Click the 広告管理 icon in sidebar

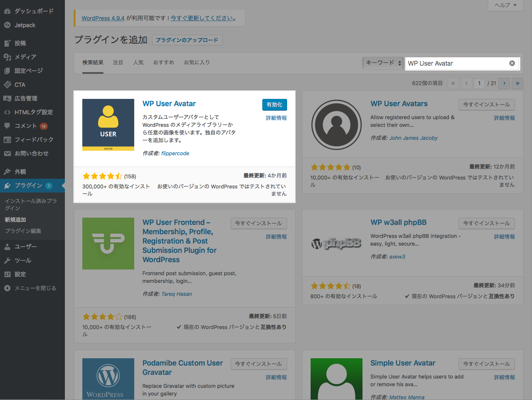(x=7, y=98)
